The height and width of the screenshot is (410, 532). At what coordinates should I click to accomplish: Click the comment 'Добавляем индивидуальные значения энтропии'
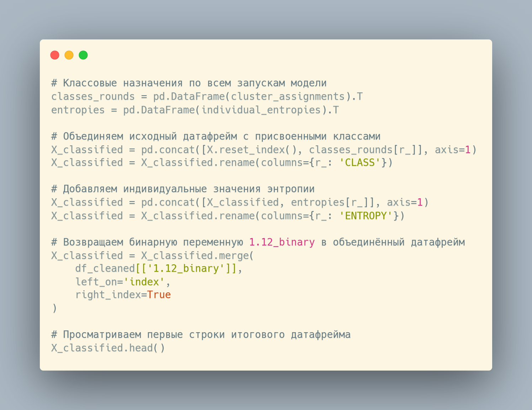tap(183, 189)
